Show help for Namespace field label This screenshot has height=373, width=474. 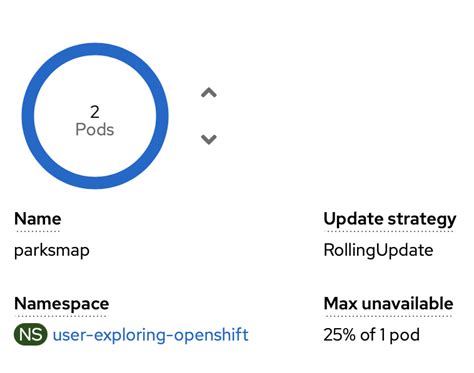62,304
